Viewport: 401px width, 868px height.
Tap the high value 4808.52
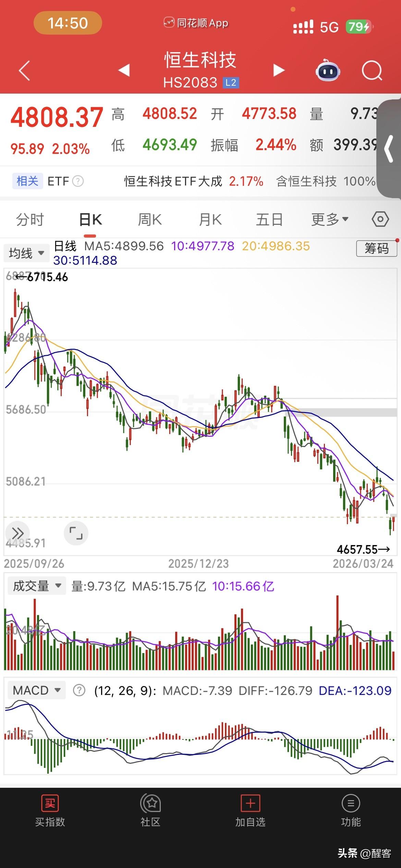click(170, 113)
